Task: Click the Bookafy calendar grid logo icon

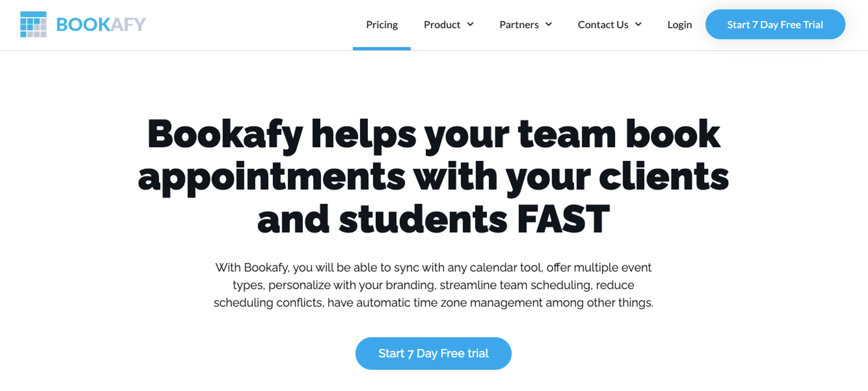Action: (x=33, y=24)
